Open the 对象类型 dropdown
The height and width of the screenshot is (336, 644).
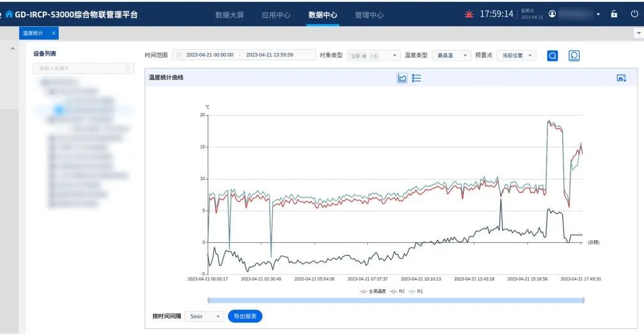point(373,56)
